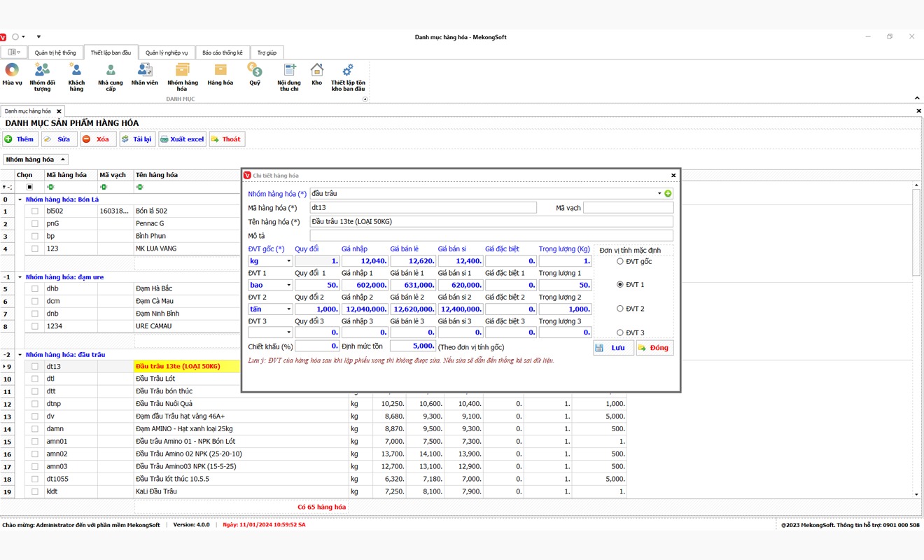Screen dimensions: 924x560
Task: Select the ĐVT 2 radio option
Action: [x=619, y=309]
